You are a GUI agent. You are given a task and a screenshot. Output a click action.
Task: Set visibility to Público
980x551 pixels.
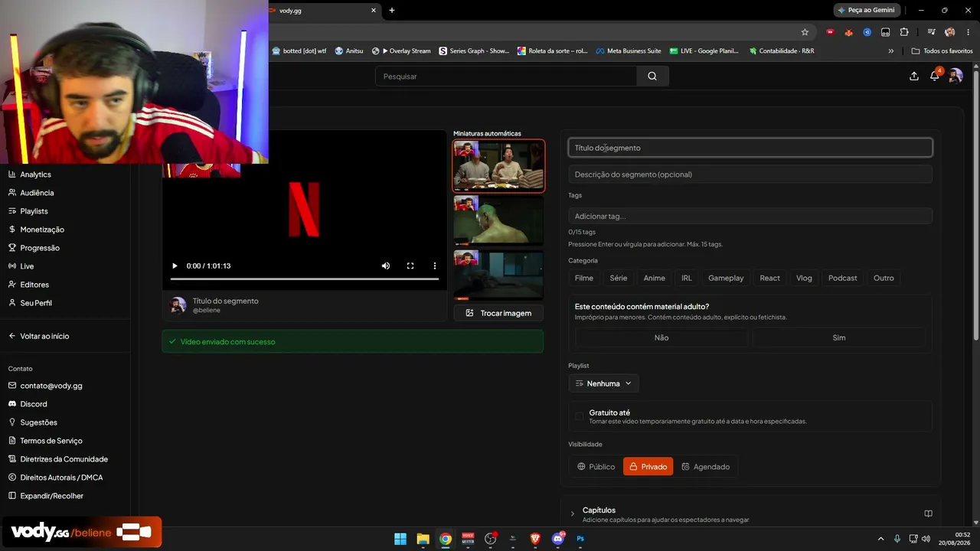click(596, 467)
